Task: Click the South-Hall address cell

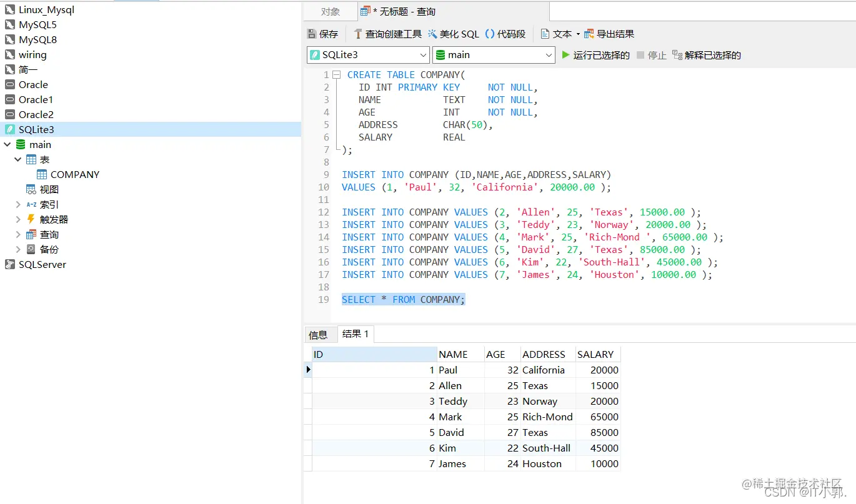Action: coord(548,448)
